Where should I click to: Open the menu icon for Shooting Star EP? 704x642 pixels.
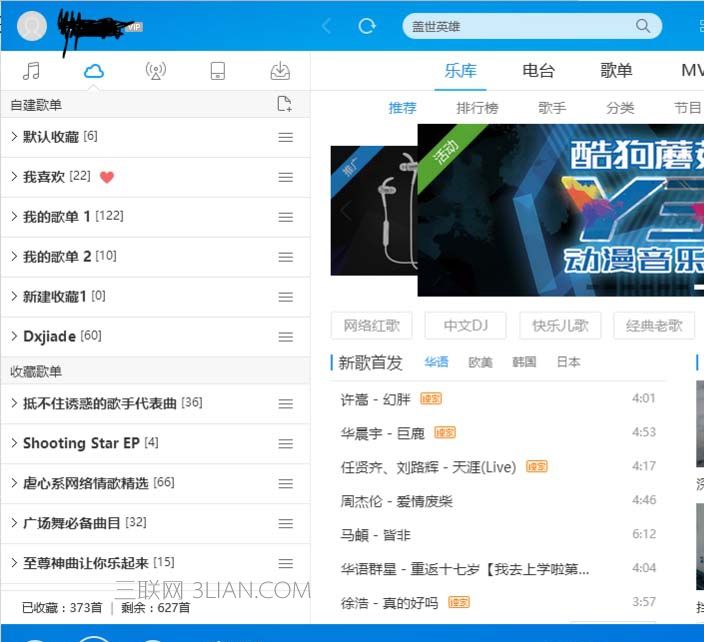pyautogui.click(x=286, y=444)
